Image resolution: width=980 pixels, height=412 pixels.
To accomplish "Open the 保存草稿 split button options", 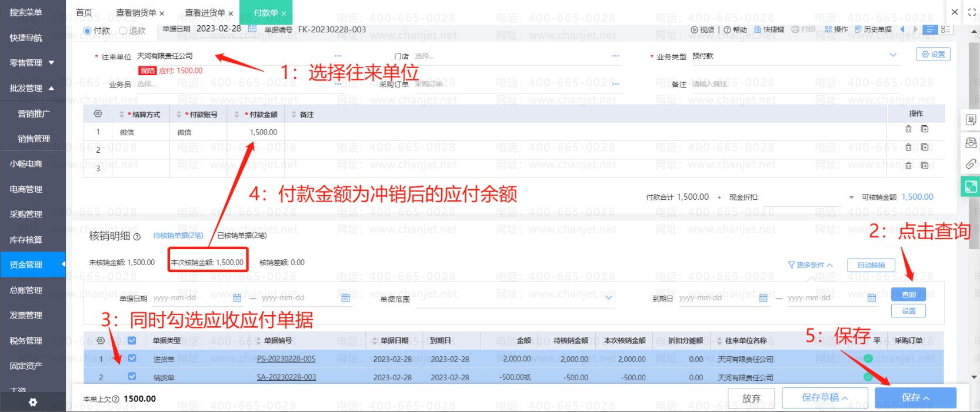I will (x=845, y=398).
